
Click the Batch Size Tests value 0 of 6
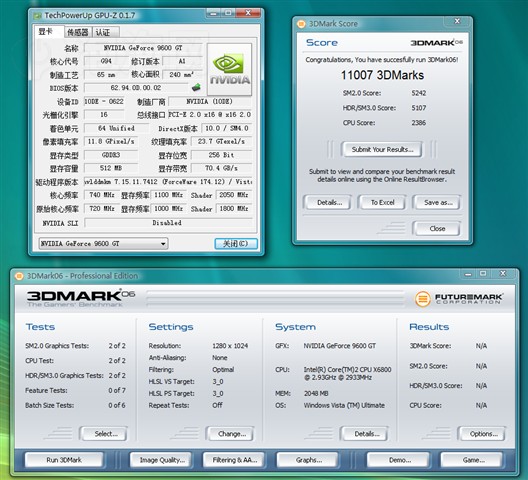pyautogui.click(x=117, y=405)
